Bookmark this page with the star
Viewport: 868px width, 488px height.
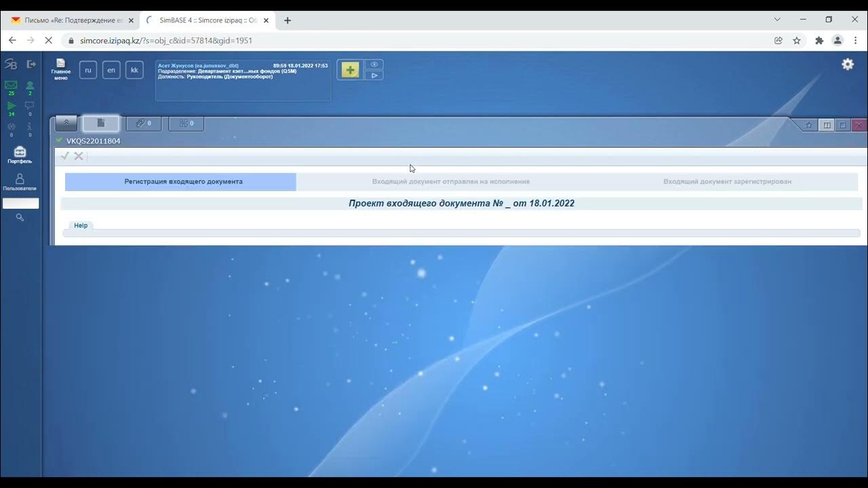point(797,41)
